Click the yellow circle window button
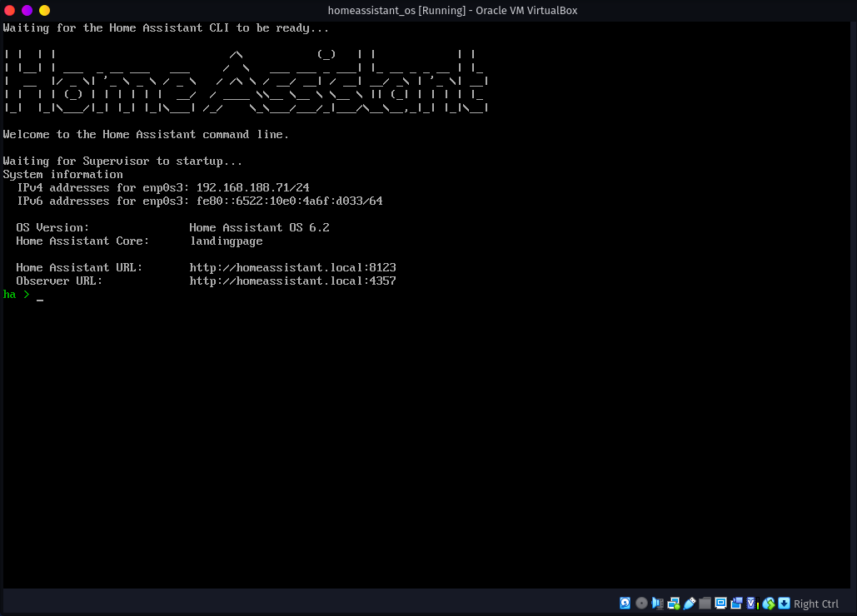Viewport: 857px width, 616px height. (44, 10)
